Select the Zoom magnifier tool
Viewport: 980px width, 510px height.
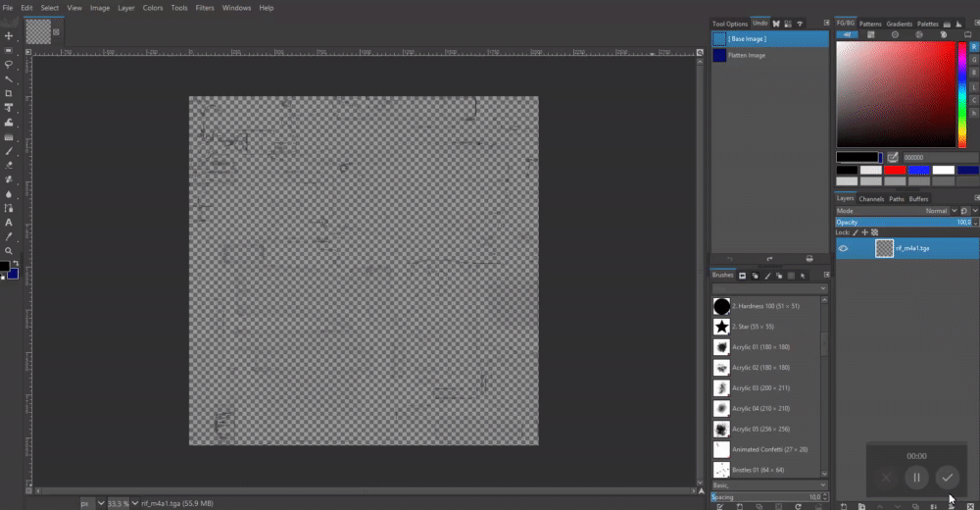9,251
